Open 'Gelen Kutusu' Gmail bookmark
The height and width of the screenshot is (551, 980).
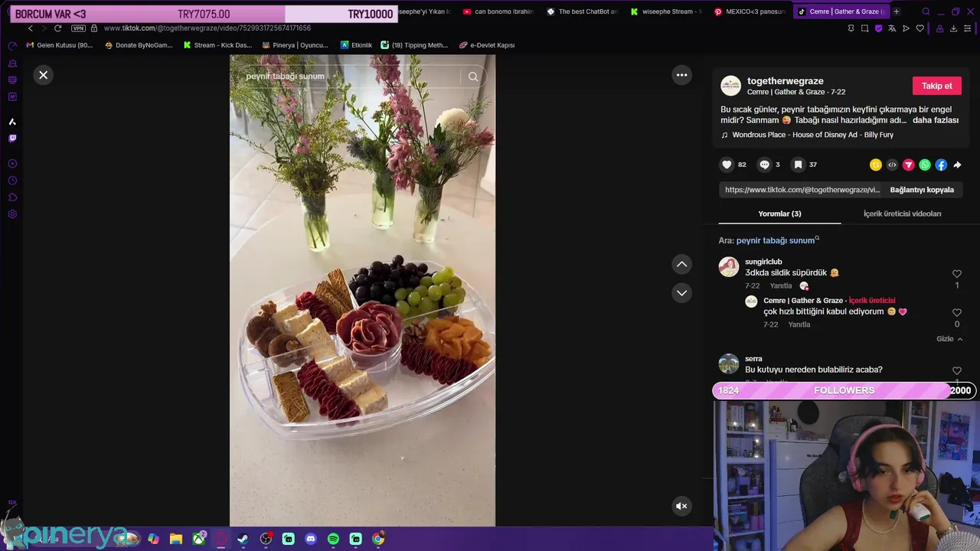pos(60,45)
